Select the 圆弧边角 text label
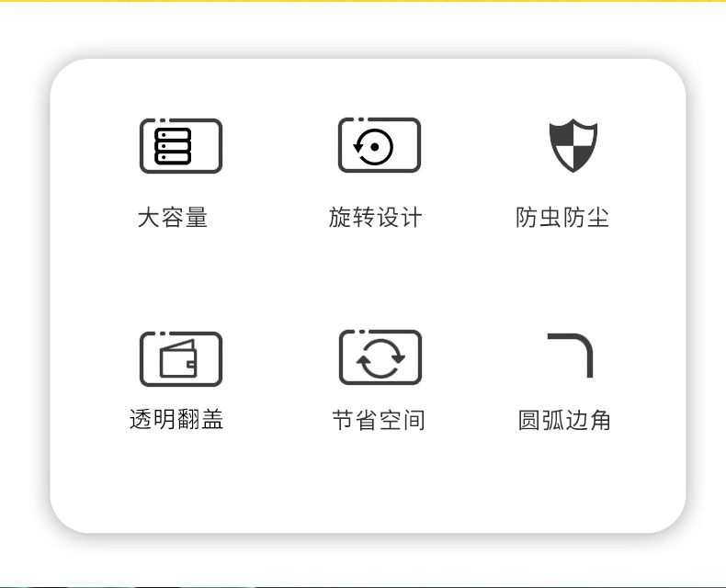Image resolution: width=726 pixels, height=588 pixels. pyautogui.click(x=564, y=420)
